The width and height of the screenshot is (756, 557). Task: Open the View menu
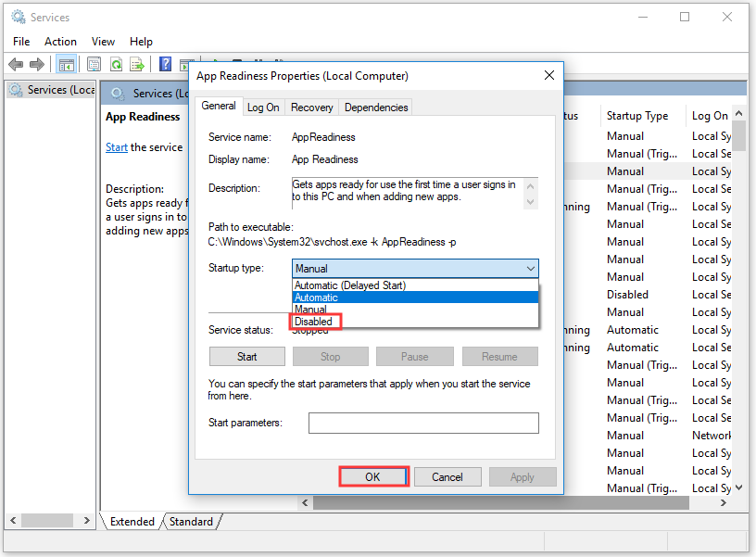pyautogui.click(x=103, y=42)
